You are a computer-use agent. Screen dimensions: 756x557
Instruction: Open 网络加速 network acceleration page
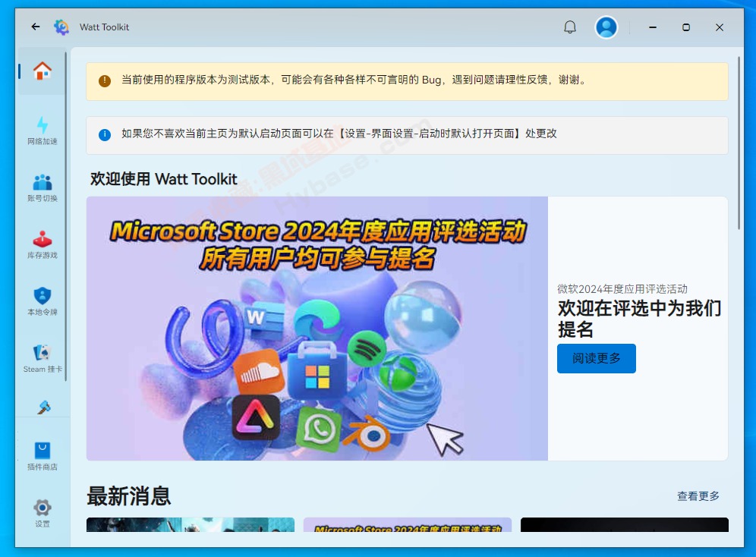click(x=43, y=131)
